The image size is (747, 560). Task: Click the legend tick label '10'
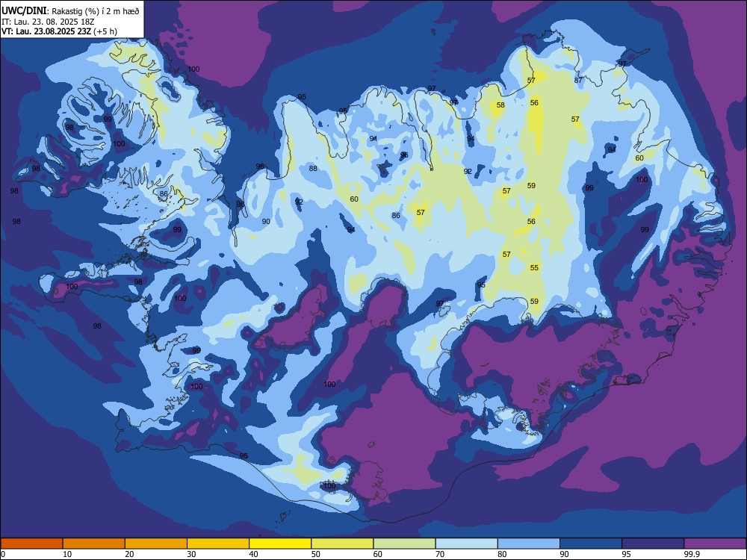(x=67, y=554)
